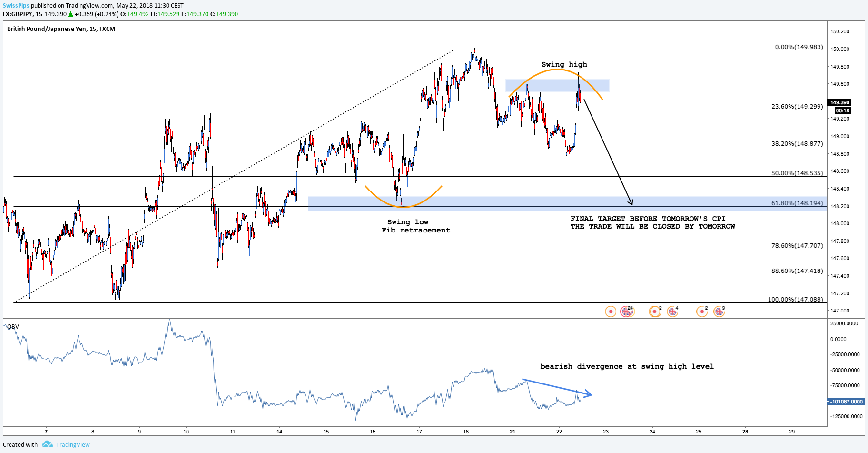Click date 7 on the time axis
The image size is (868, 453).
pos(46,432)
